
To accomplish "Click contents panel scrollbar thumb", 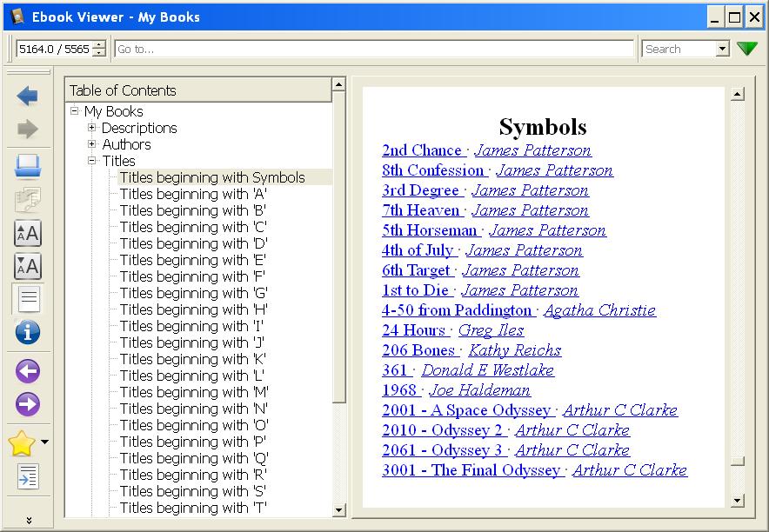I will (339, 246).
